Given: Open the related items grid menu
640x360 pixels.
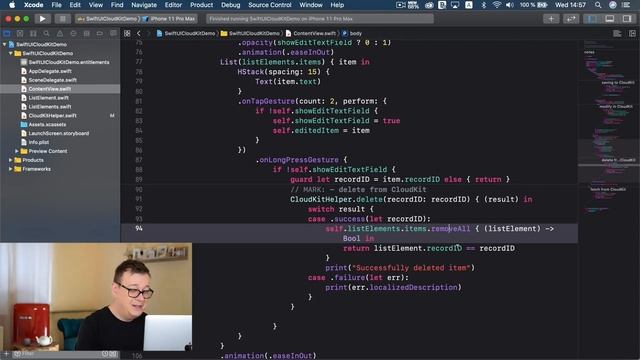Looking at the screenshot, I should 127,33.
